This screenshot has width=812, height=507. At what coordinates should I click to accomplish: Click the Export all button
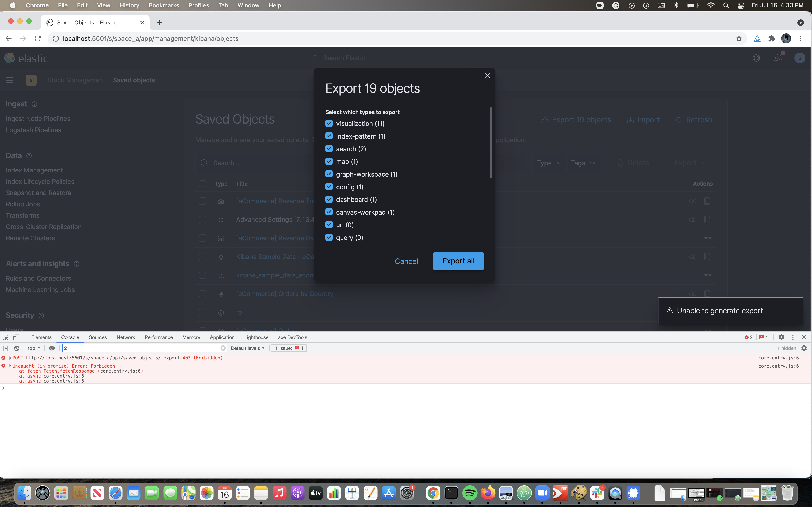click(458, 261)
